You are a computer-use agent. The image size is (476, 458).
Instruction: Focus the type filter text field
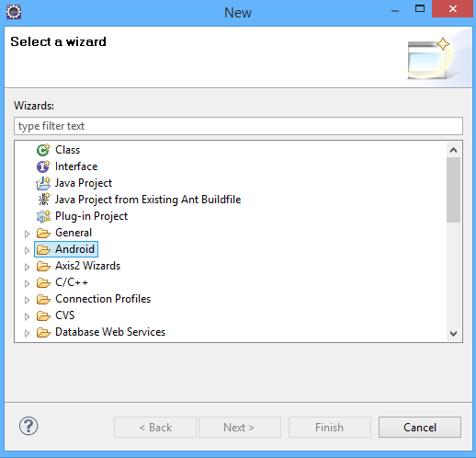pyautogui.click(x=238, y=126)
